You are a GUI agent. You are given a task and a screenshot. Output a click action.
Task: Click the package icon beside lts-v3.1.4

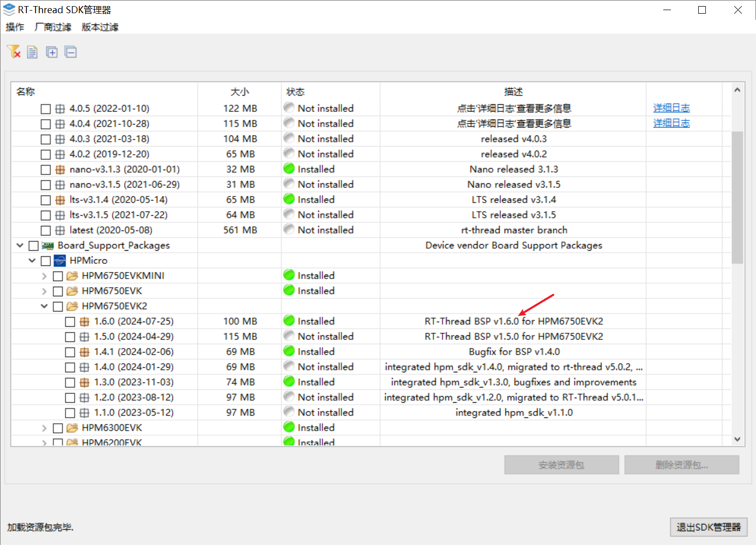(60, 200)
